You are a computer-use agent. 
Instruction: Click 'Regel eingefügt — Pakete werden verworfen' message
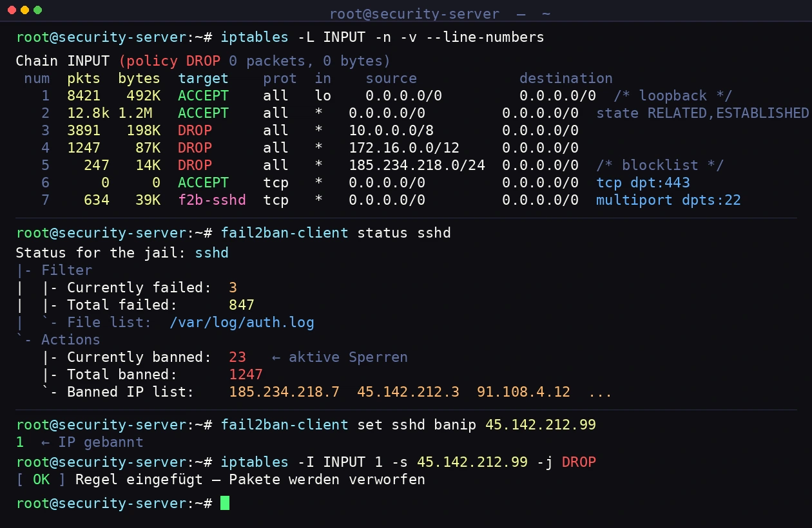[250, 479]
